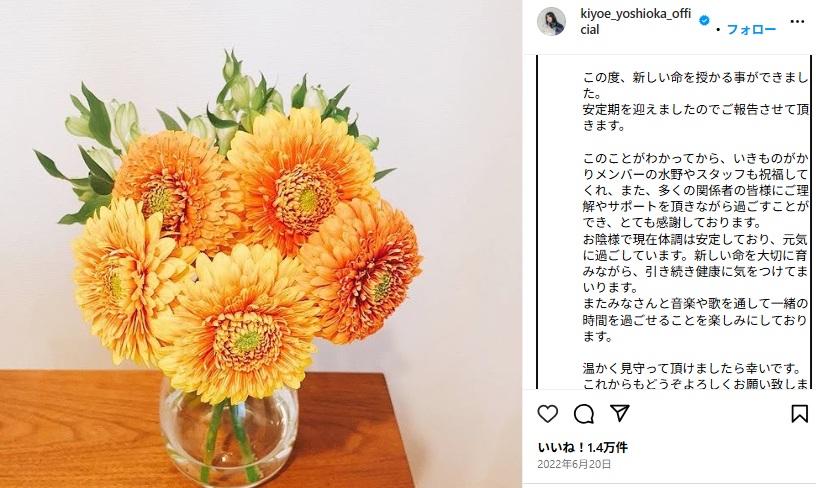Image resolution: width=816 pixels, height=488 pixels.
Task: Open kiyoe_yoshioka_official profile avatar
Action: click(552, 21)
